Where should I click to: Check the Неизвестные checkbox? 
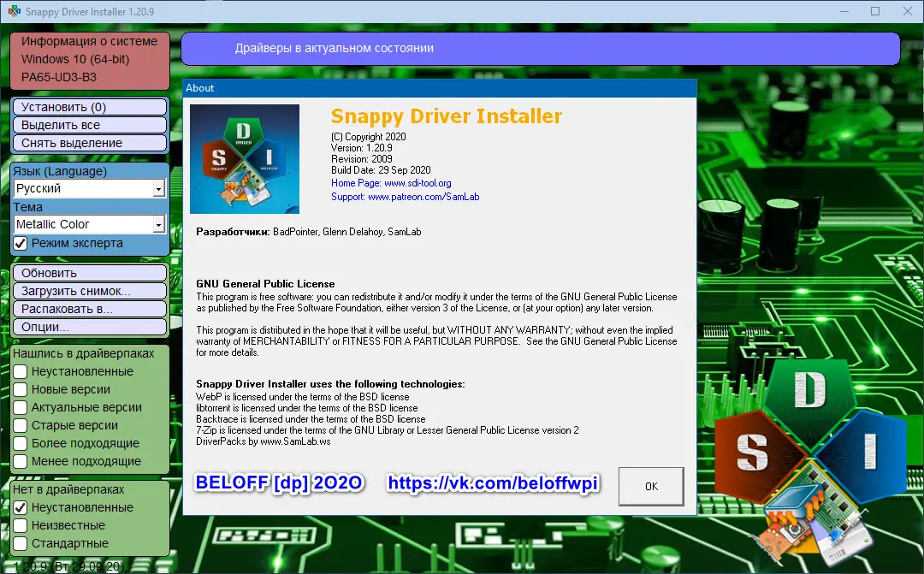[x=20, y=526]
